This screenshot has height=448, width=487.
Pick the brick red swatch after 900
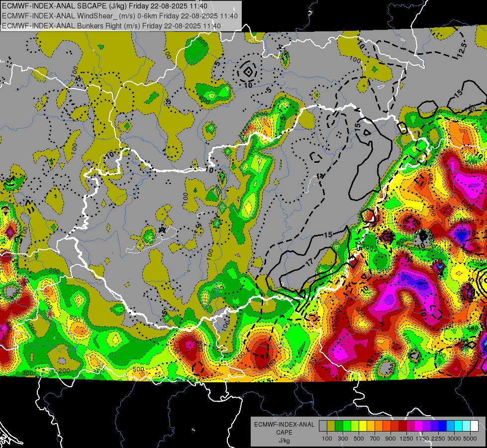coord(395,426)
